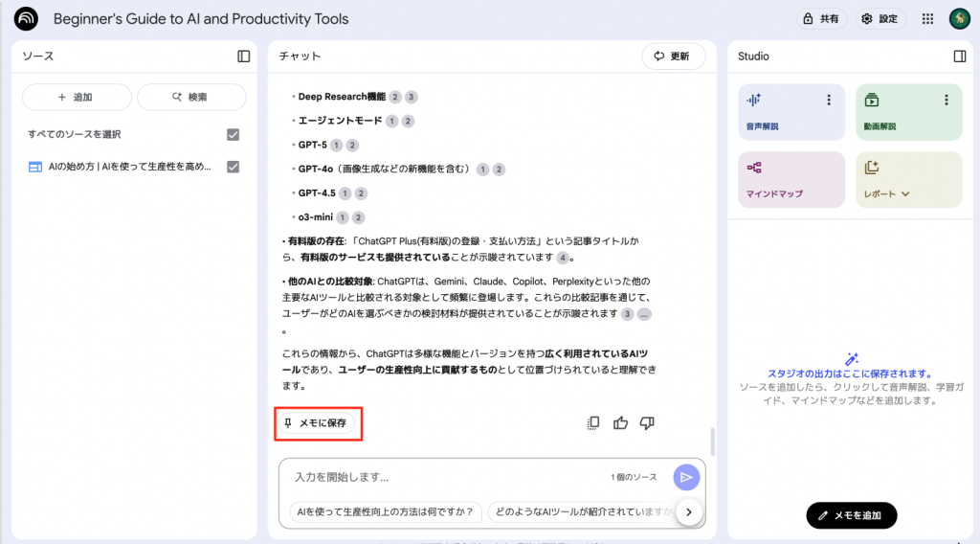
Task: Collapse the ソース panel with its icon
Action: [244, 57]
